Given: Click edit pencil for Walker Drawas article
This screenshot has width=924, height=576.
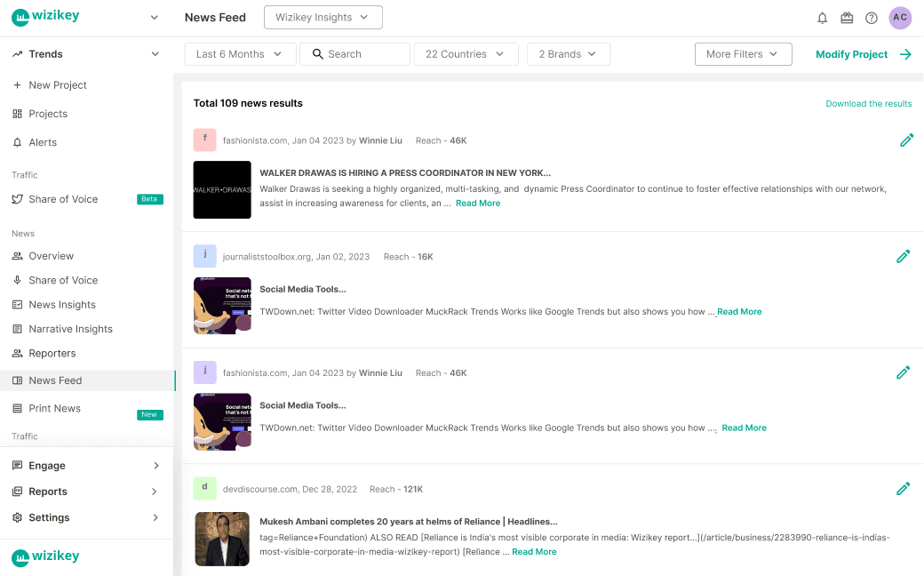Looking at the screenshot, I should [906, 140].
